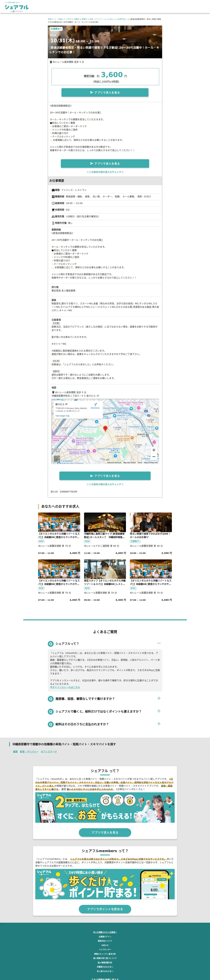This screenshot has width=210, height=980.
Task: Open the お知らせ footer link
Action: (x=105, y=945)
